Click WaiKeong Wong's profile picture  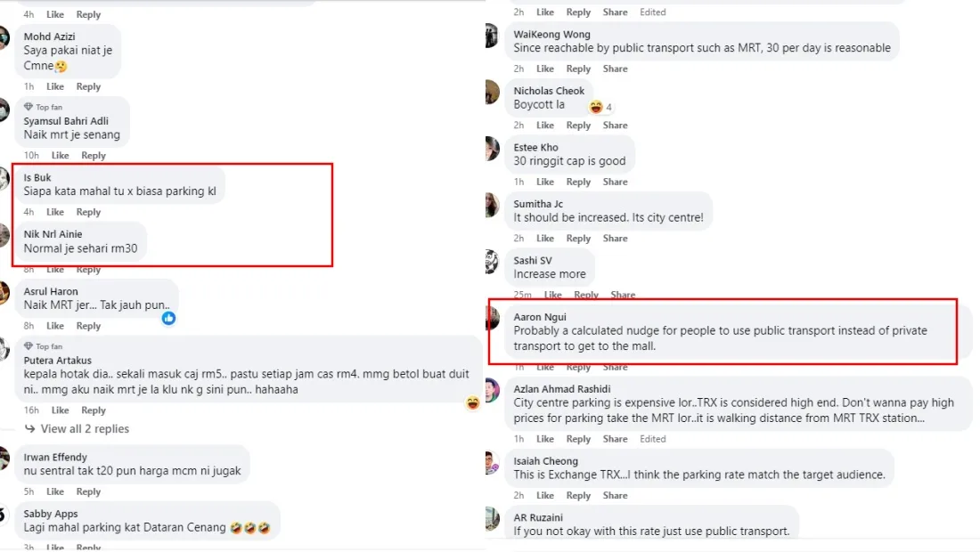click(492, 36)
